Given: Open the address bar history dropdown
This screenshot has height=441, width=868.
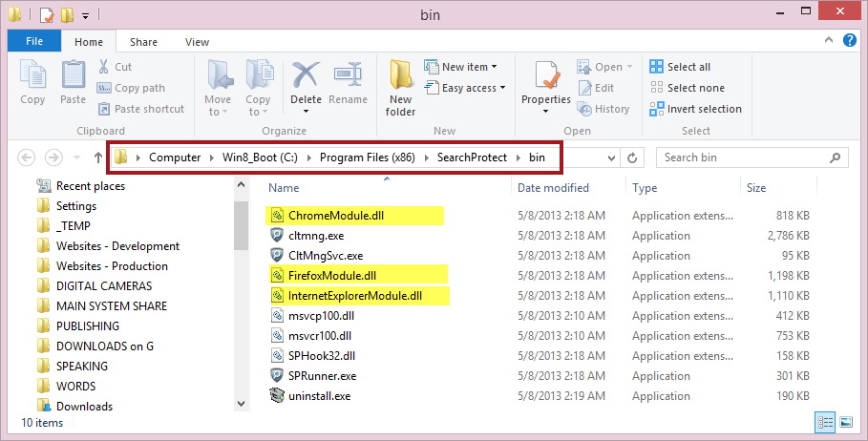Looking at the screenshot, I should tap(611, 158).
